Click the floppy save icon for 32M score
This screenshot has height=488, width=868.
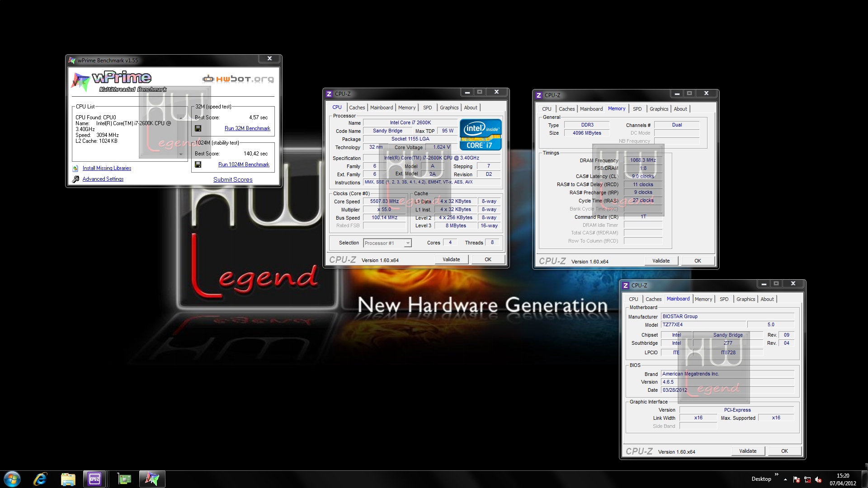tap(198, 128)
